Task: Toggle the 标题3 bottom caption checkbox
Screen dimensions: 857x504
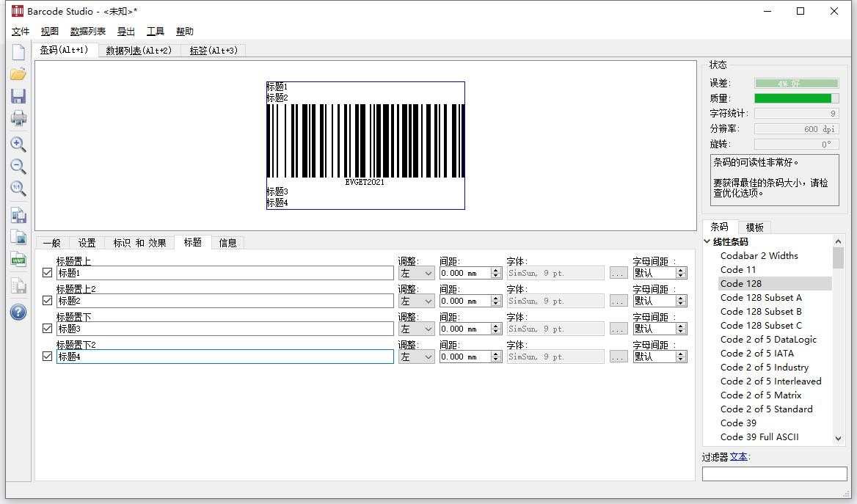Action: point(48,329)
